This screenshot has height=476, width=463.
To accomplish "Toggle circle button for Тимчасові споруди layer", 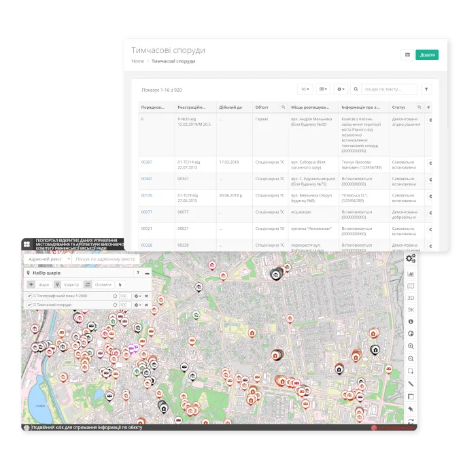I will 115,305.
